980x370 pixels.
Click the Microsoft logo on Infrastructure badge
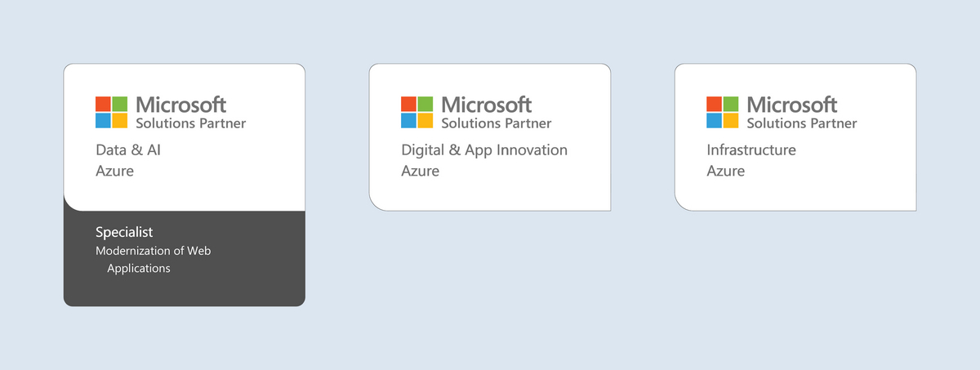click(x=723, y=113)
